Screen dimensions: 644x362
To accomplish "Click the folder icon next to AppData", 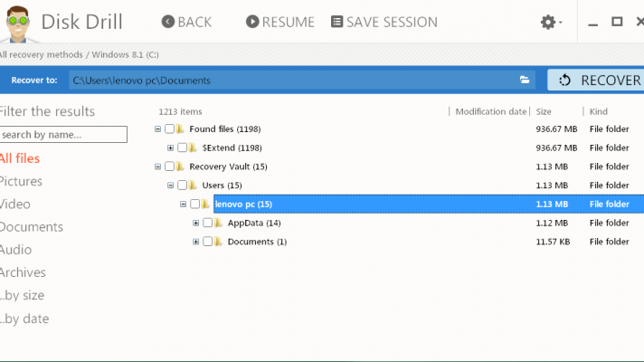I will click(x=219, y=223).
